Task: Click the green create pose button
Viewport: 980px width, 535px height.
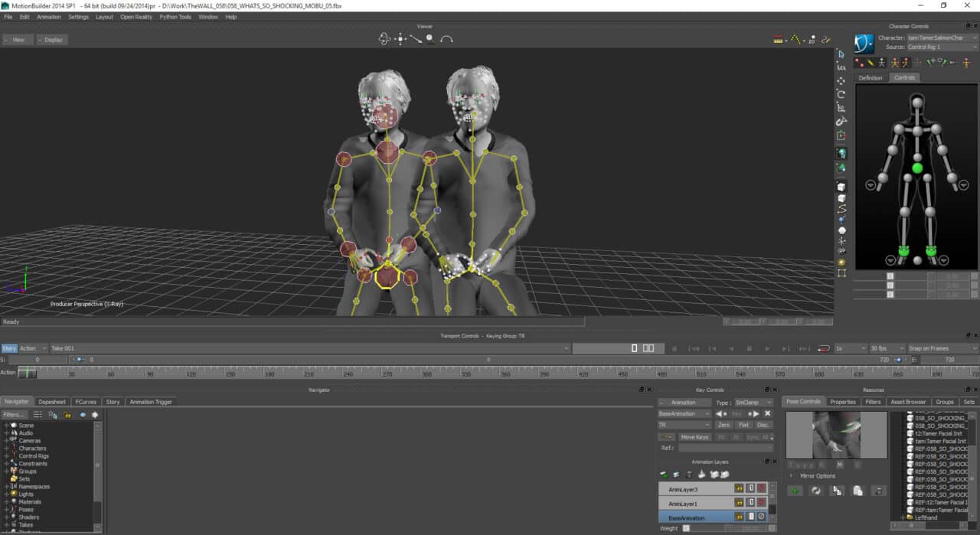Action: pos(795,491)
